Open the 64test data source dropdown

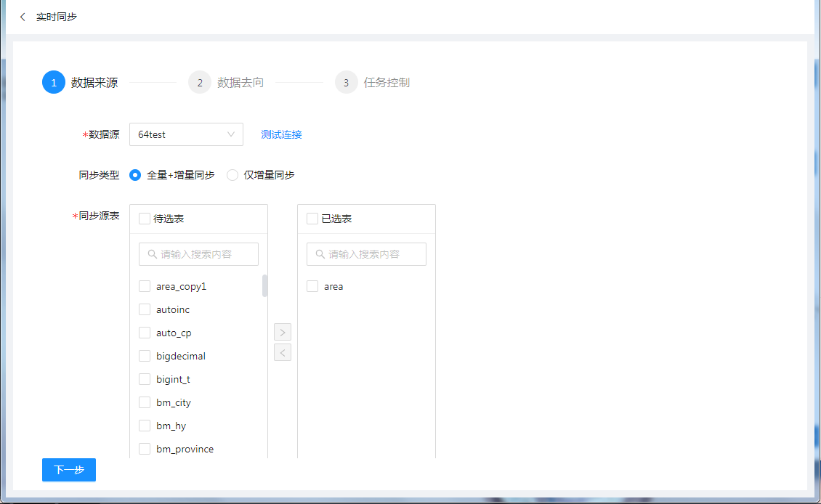pos(186,134)
